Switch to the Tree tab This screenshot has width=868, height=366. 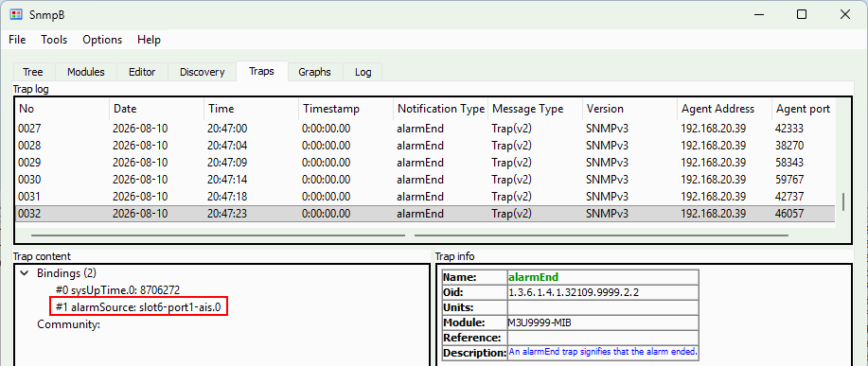pyautogui.click(x=33, y=72)
